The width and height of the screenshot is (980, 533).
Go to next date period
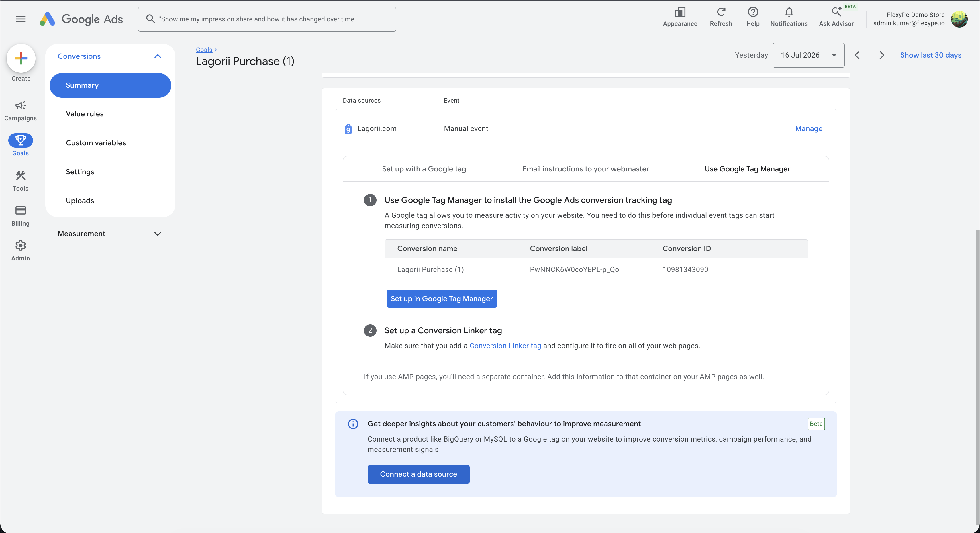[882, 55]
